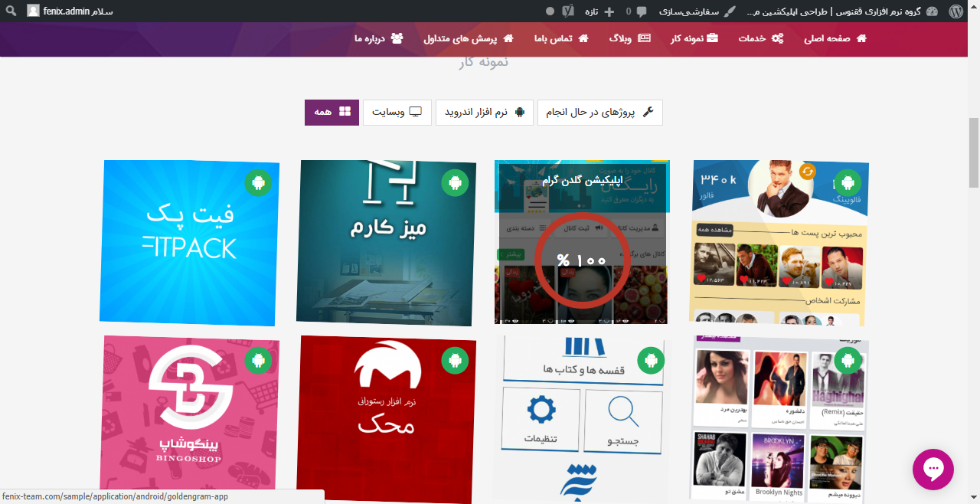Open the Portfolio (نمونه کار) menu item
This screenshot has width=980, height=504.
(x=694, y=38)
